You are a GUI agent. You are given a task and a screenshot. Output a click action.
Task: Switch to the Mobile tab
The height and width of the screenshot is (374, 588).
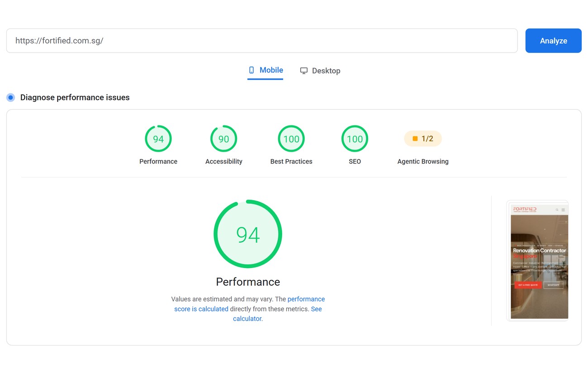(x=266, y=70)
